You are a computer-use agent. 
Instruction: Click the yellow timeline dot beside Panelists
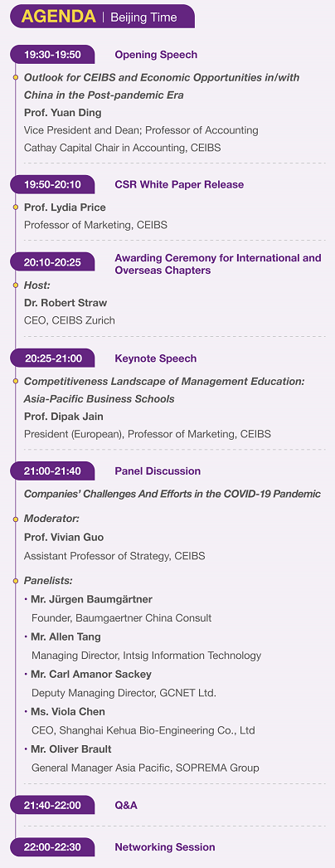click(x=16, y=580)
